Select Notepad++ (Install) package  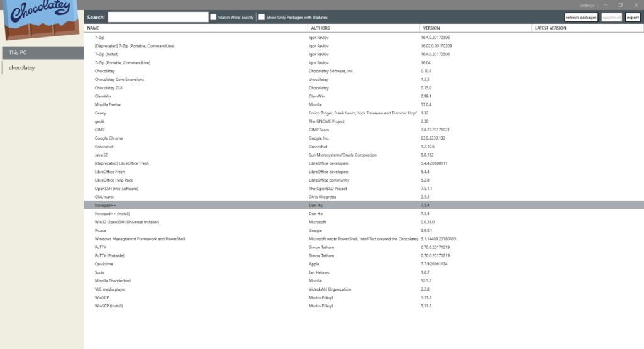364,214
